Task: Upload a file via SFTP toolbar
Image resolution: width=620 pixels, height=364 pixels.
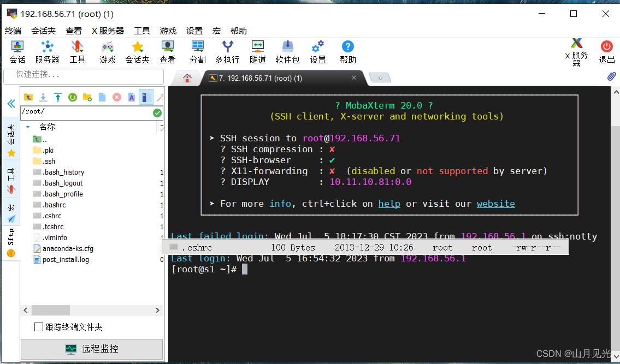Action: pyautogui.click(x=57, y=97)
